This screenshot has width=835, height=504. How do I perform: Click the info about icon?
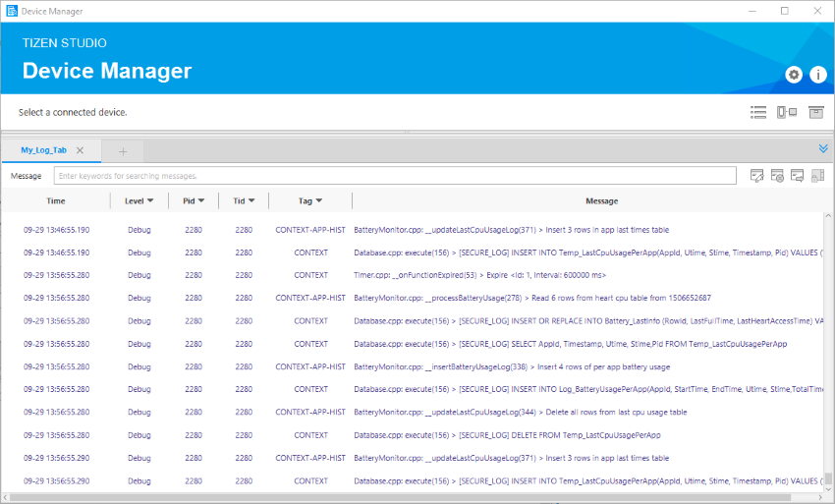(817, 75)
